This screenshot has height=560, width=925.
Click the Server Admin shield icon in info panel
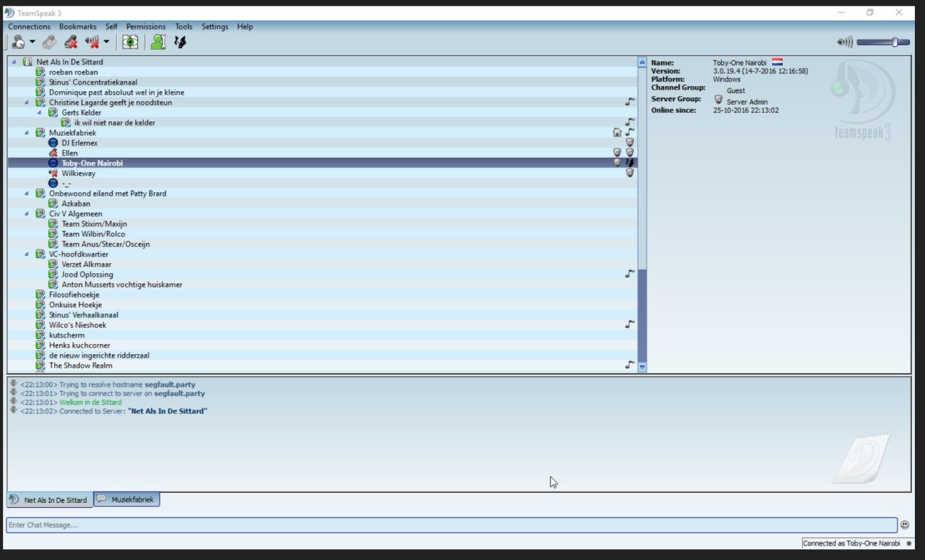coord(718,100)
